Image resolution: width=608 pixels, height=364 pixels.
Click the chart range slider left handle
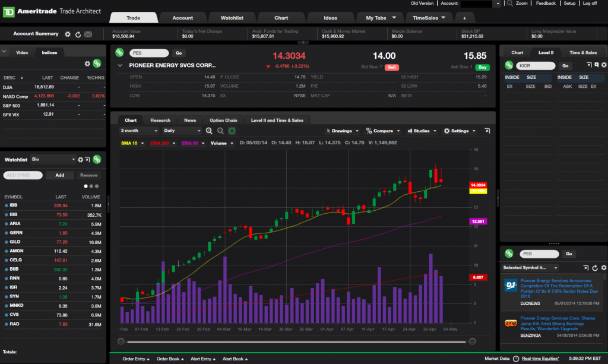tap(121, 341)
